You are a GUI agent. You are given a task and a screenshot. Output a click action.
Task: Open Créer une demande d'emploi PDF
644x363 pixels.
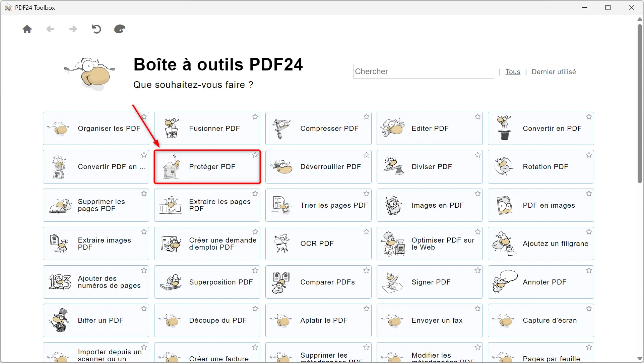coord(207,244)
